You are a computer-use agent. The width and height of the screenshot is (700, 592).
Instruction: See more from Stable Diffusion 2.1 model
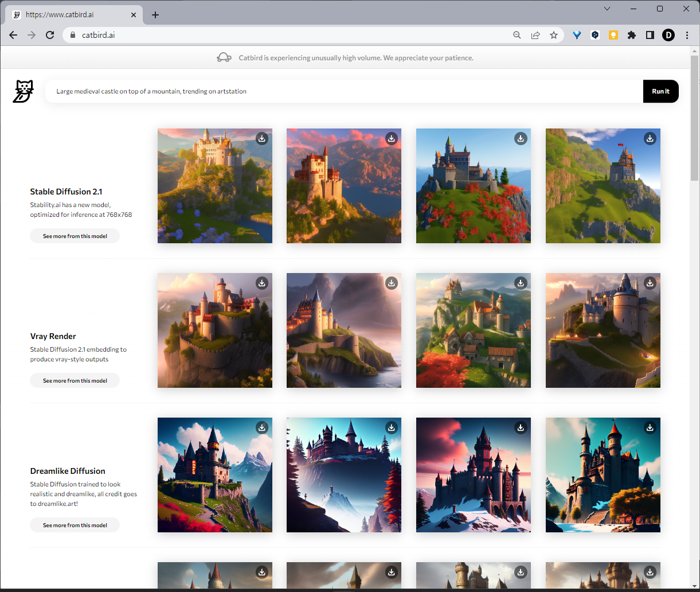click(75, 236)
